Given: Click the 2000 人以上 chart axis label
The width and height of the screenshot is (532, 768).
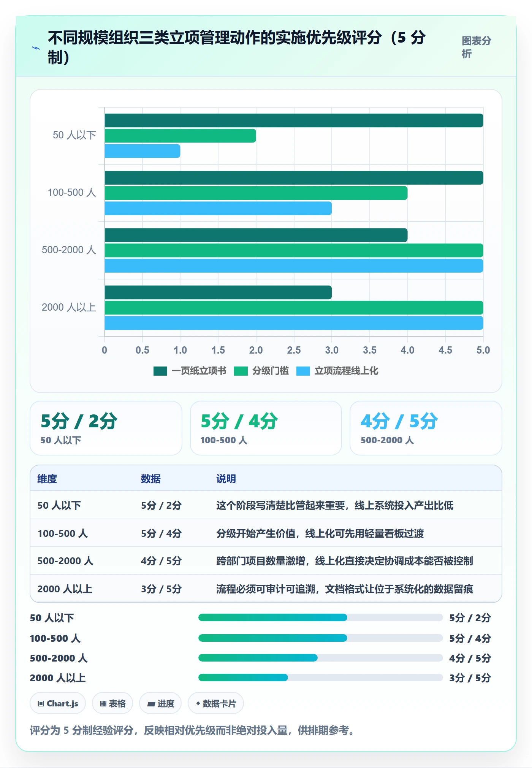Looking at the screenshot, I should click(69, 307).
